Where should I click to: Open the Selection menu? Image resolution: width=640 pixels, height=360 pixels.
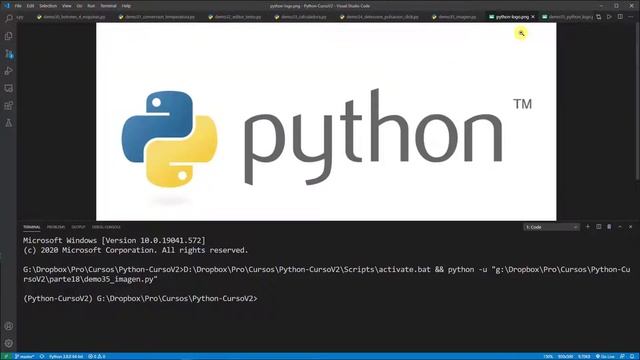point(48,6)
